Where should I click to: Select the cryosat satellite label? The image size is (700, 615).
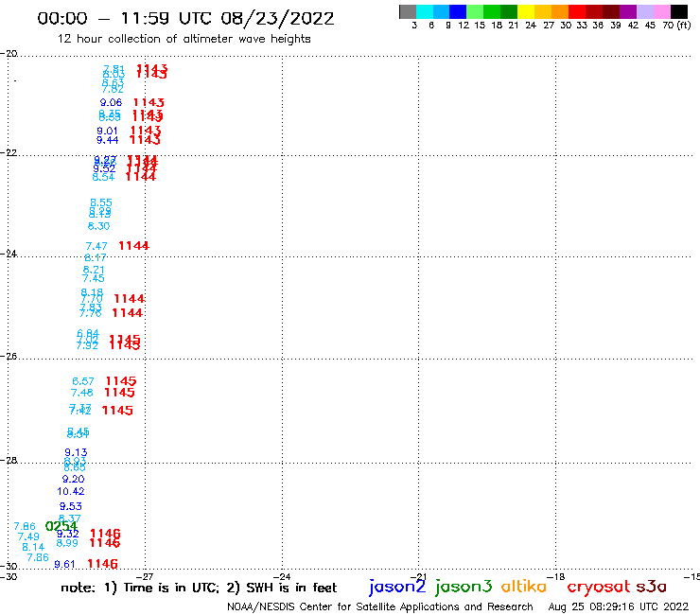[598, 587]
